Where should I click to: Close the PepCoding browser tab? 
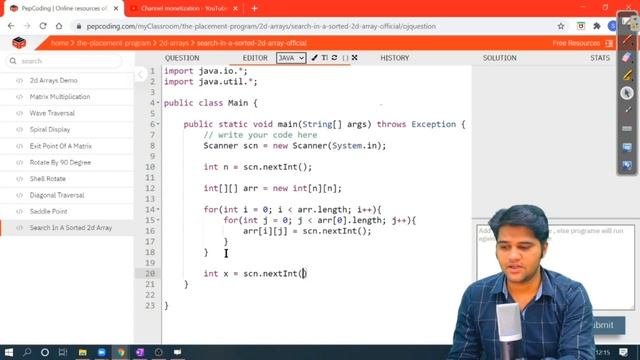click(116, 8)
